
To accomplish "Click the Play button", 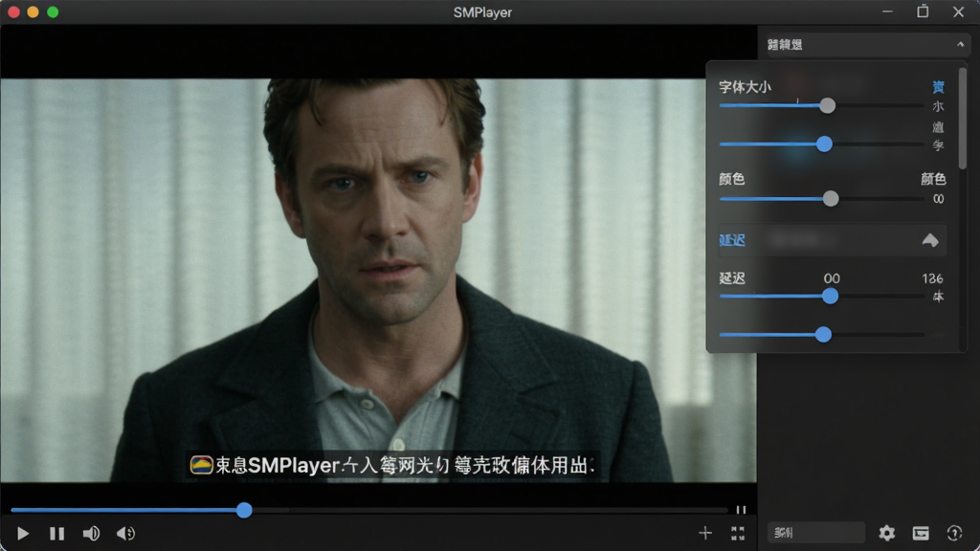I will click(23, 534).
